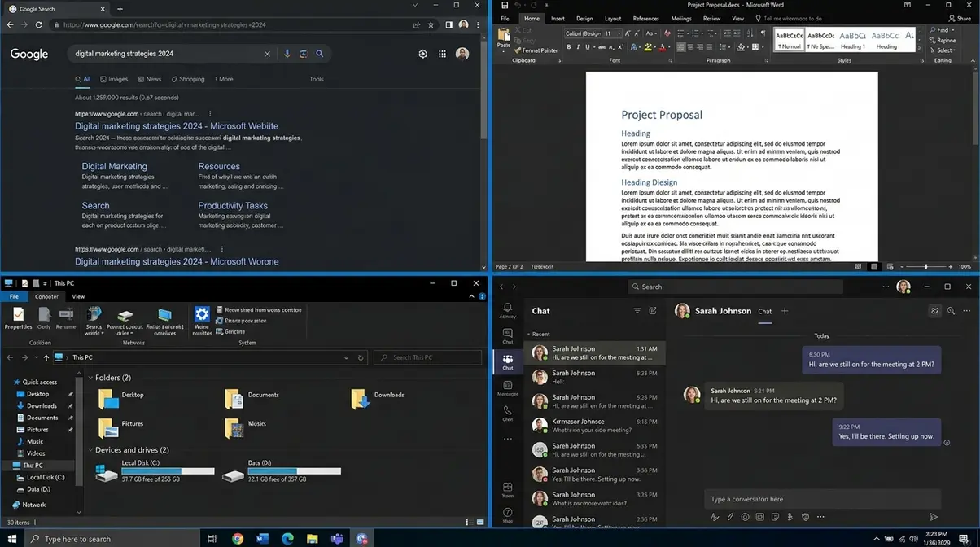Click Replace in Word Editing group
The image size is (980, 547).
(x=944, y=40)
